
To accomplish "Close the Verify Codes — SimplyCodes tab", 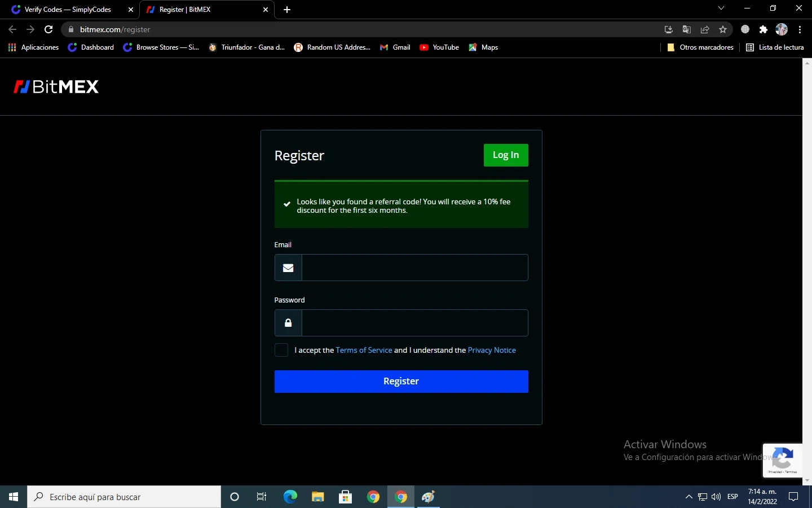I will click(131, 10).
